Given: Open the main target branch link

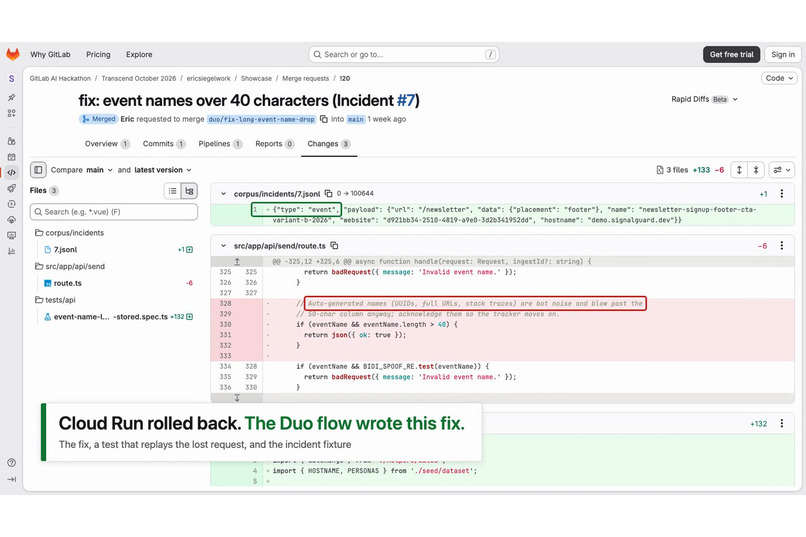Looking at the screenshot, I should pyautogui.click(x=355, y=119).
